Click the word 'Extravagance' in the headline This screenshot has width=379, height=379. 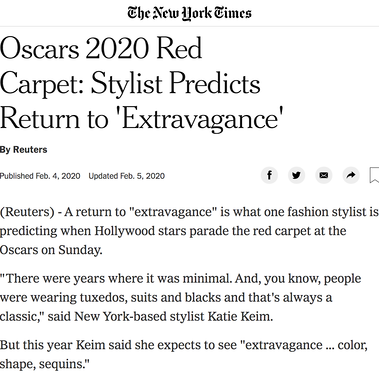pos(201,119)
